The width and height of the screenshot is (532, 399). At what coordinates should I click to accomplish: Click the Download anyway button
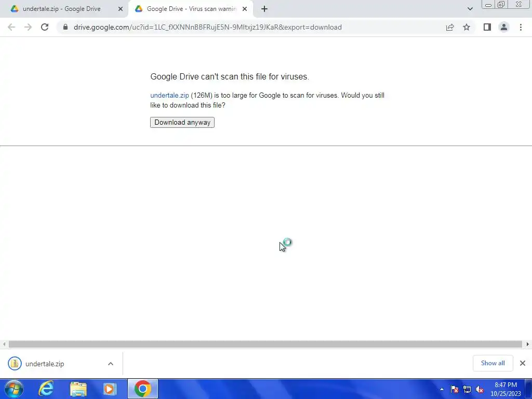182,122
